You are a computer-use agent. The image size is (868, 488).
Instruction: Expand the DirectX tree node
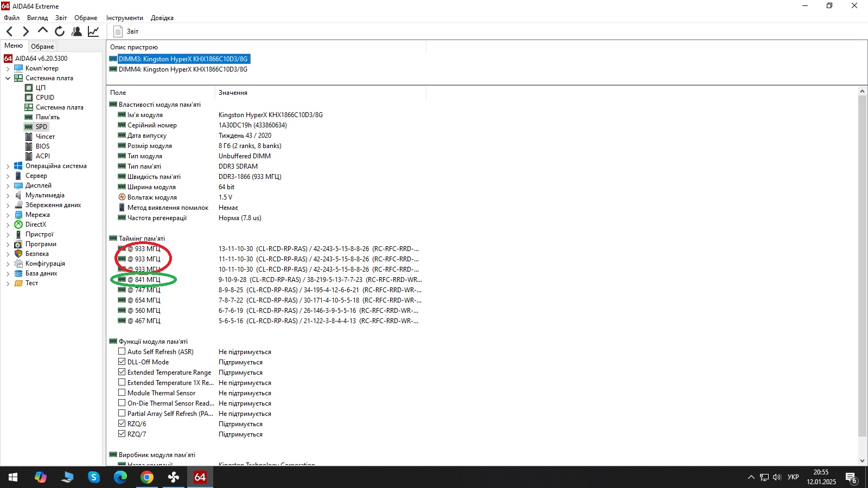[8, 225]
